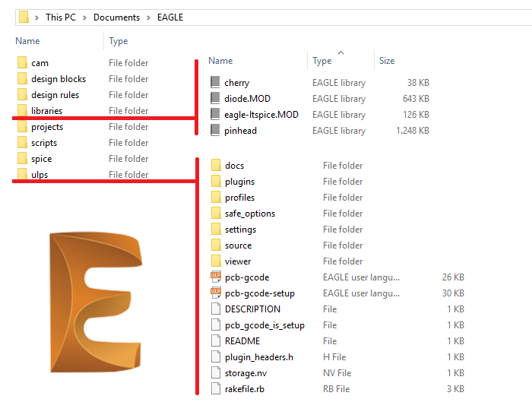Click the 643 KB size of diode.MOD
The height and width of the screenshot is (418, 532).
(416, 99)
